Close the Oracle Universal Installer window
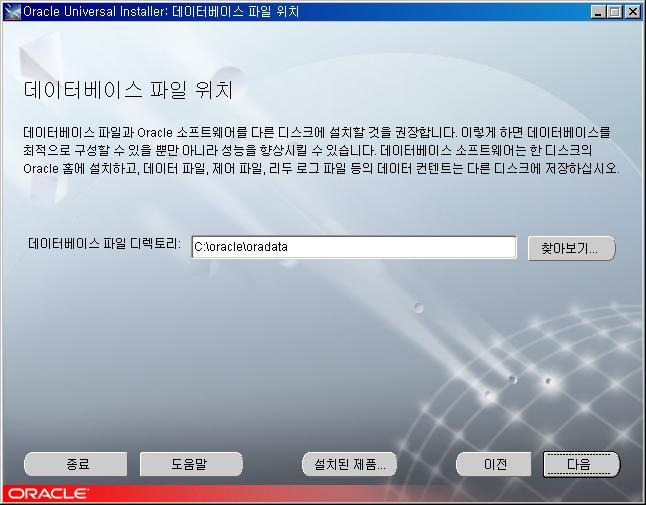Screen dimensions: 646x505 (x=632, y=12)
